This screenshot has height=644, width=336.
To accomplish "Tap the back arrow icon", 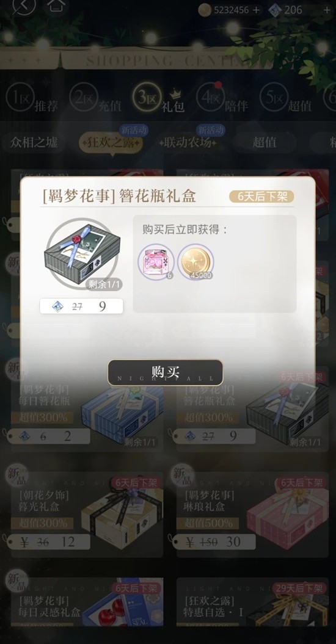I will 23,5.
